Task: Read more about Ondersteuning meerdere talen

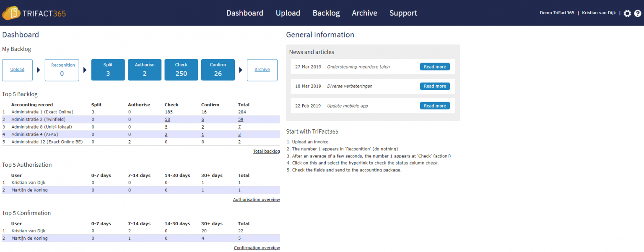Action: point(435,66)
